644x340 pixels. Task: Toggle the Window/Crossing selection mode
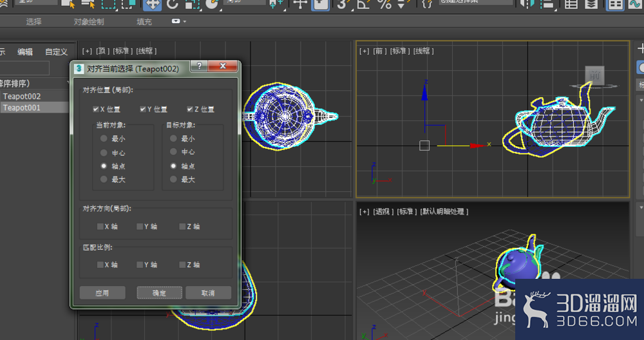(x=128, y=4)
